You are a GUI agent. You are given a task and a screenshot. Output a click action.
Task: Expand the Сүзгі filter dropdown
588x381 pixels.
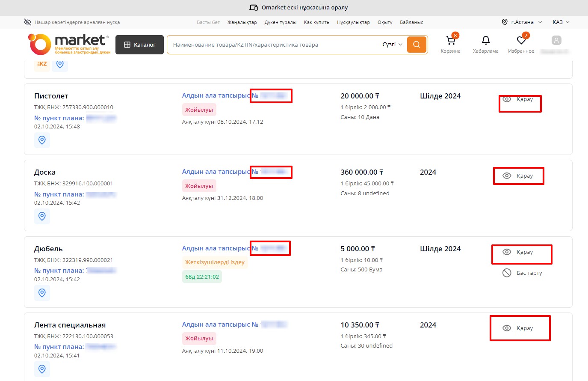pyautogui.click(x=392, y=45)
